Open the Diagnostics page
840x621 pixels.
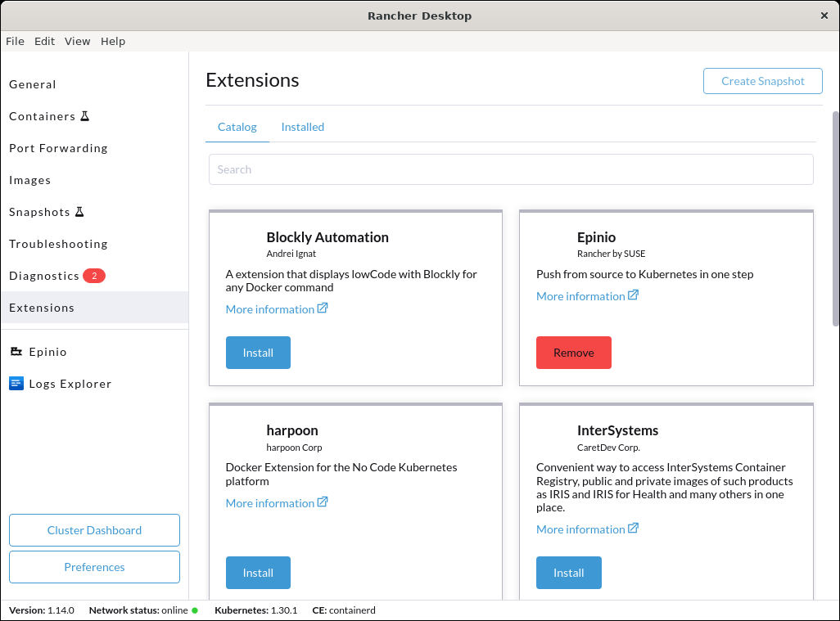point(94,276)
